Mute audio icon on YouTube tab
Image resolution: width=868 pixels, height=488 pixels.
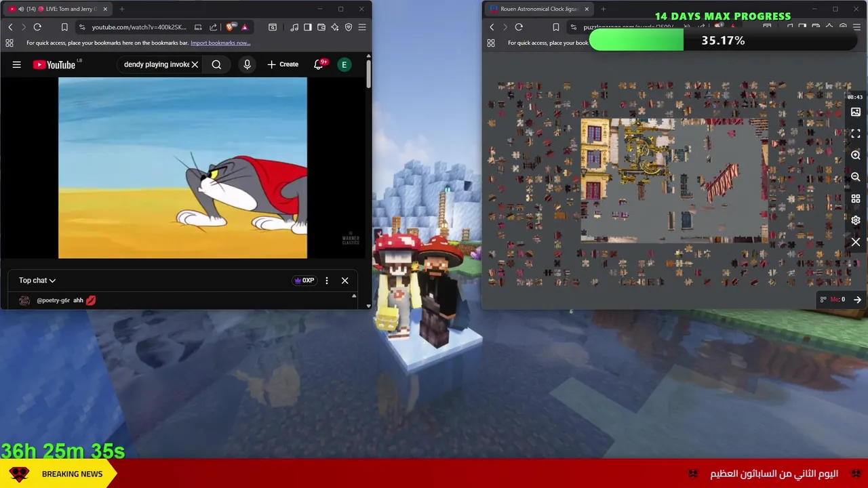21,9
